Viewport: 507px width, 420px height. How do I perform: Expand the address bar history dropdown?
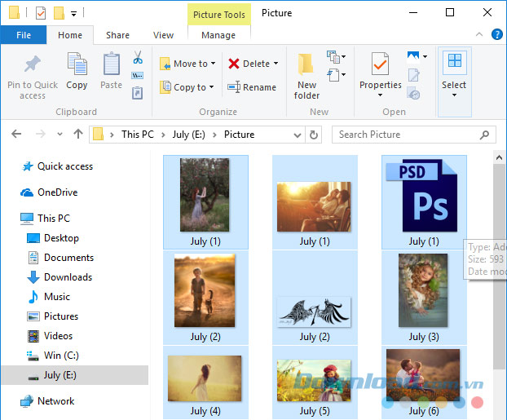[298, 135]
